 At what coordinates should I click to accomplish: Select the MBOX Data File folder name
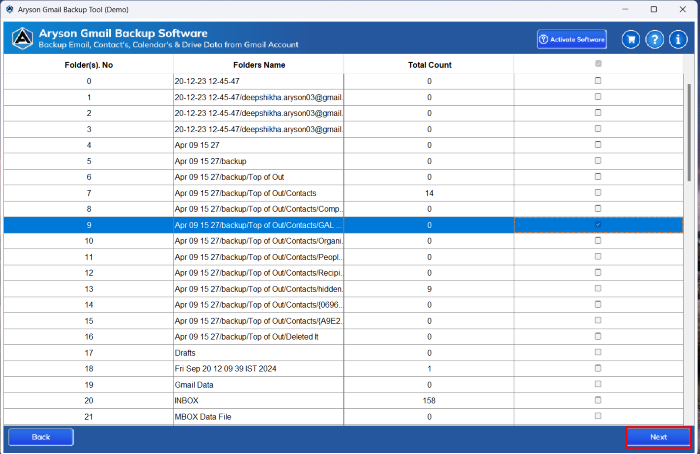tap(203, 417)
